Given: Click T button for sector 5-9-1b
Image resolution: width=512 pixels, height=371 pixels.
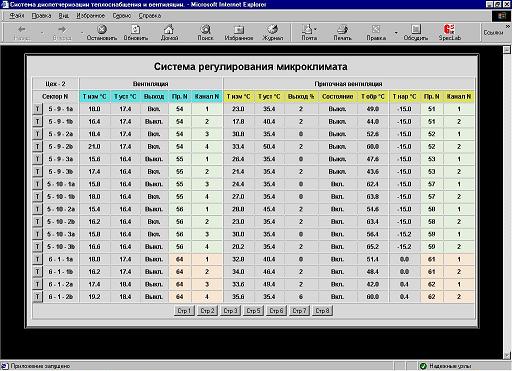Looking at the screenshot, I should click(x=38, y=122).
